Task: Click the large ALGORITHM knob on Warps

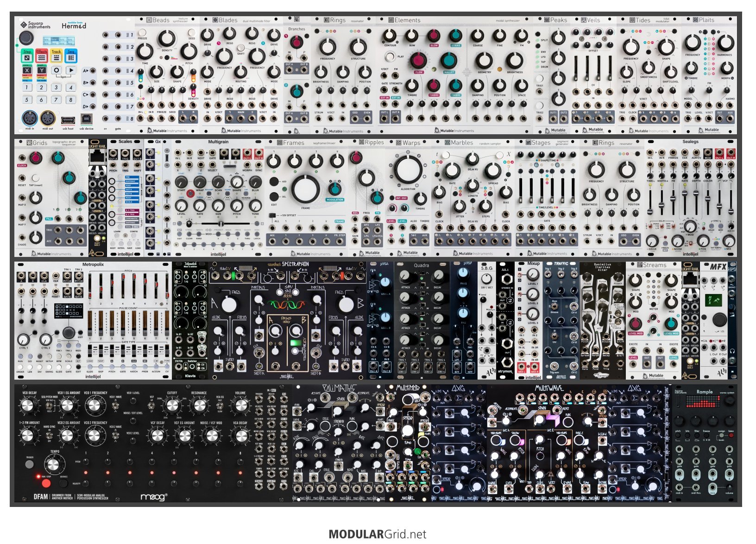Action: click(x=408, y=169)
